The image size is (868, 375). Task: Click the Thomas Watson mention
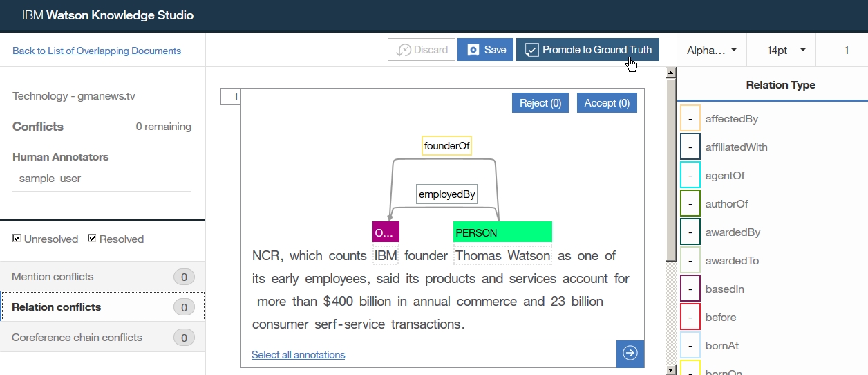[502, 255]
